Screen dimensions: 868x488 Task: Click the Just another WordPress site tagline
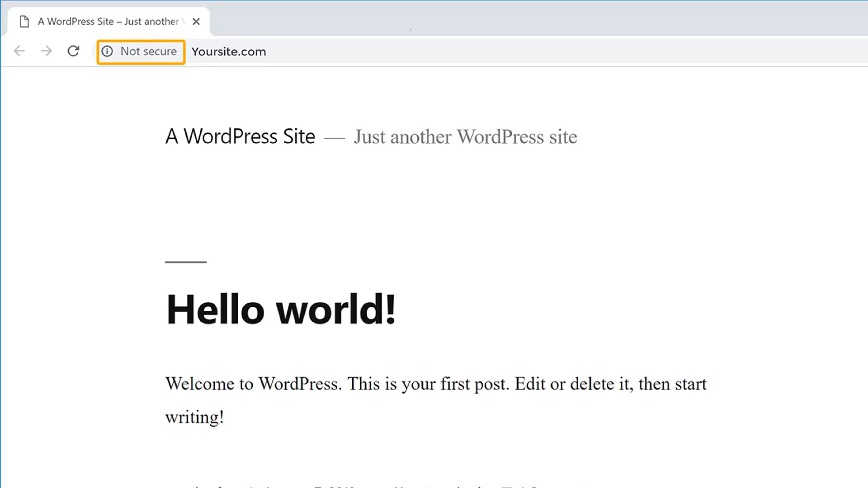point(465,137)
